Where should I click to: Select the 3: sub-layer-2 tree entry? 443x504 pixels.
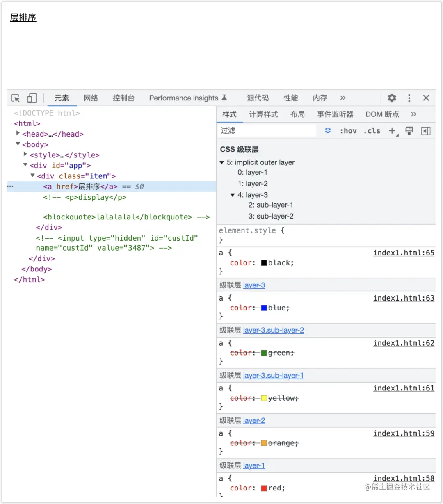pos(271,216)
